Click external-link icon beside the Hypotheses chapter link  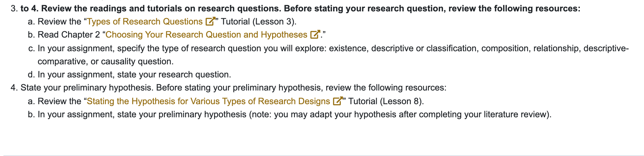(x=315, y=34)
